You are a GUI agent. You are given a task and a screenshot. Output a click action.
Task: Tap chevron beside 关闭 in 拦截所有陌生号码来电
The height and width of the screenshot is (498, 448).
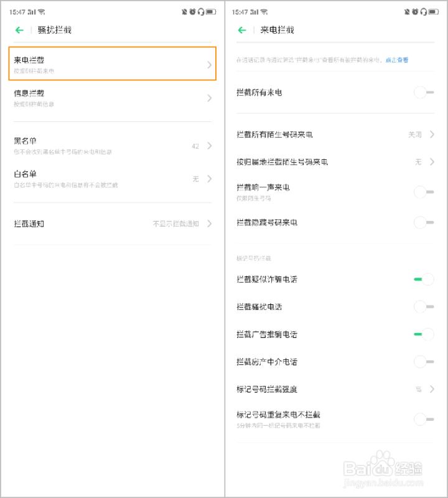[x=432, y=134]
